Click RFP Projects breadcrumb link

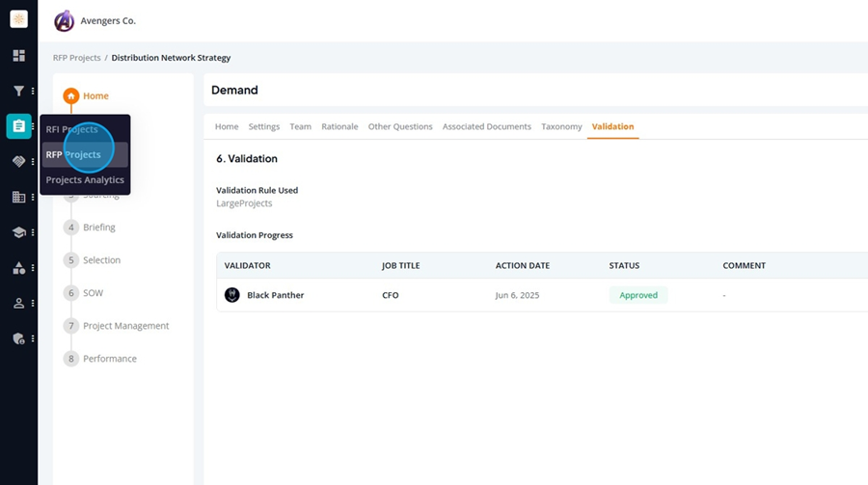click(x=77, y=58)
